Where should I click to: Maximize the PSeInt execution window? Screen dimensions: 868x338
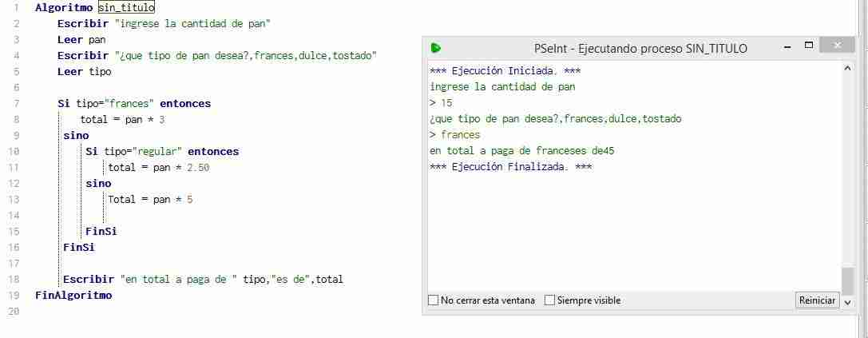pyautogui.click(x=809, y=45)
